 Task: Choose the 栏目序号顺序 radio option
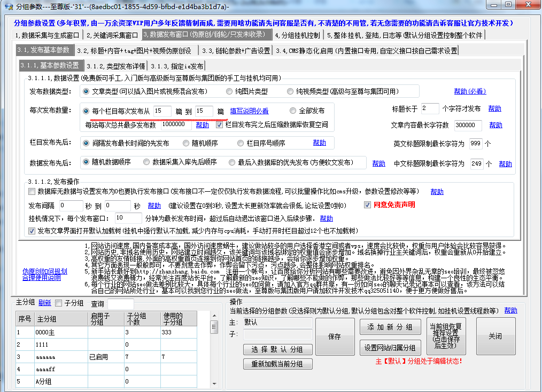(x=241, y=143)
